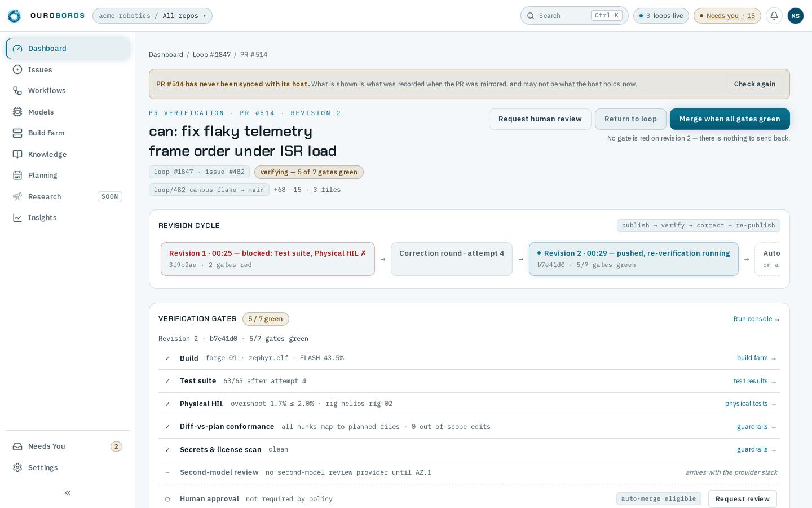Screen dimensions: 812x508
Task: Open Insights in the sidebar
Action: click(68, 218)
